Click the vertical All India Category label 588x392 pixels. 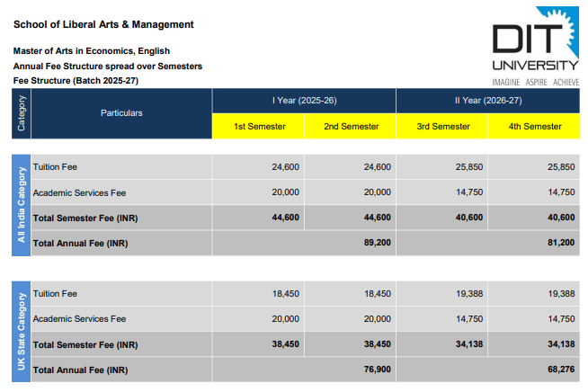coord(21,204)
